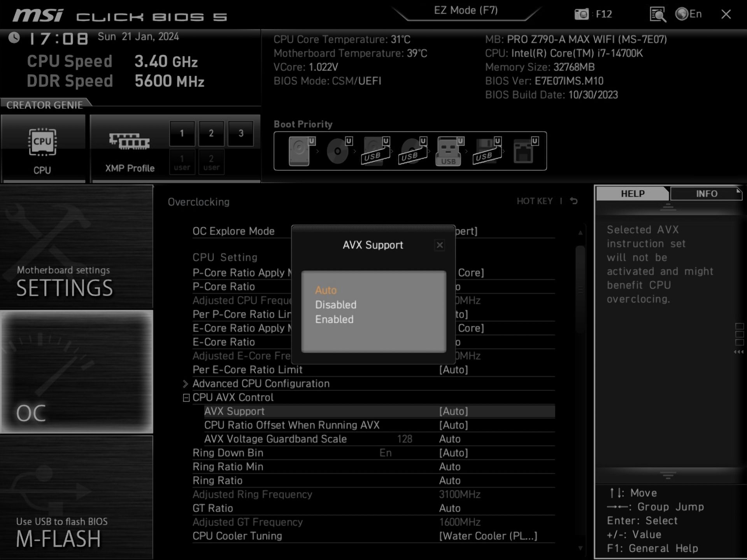
Task: Select the hard disk boot priority icon
Action: click(300, 151)
